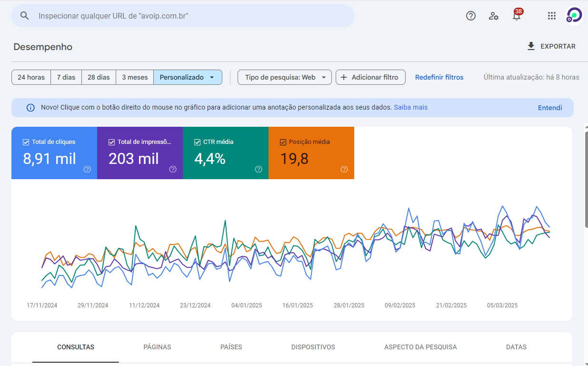
Task: Click the Redefinir filtros link
Action: click(x=439, y=77)
